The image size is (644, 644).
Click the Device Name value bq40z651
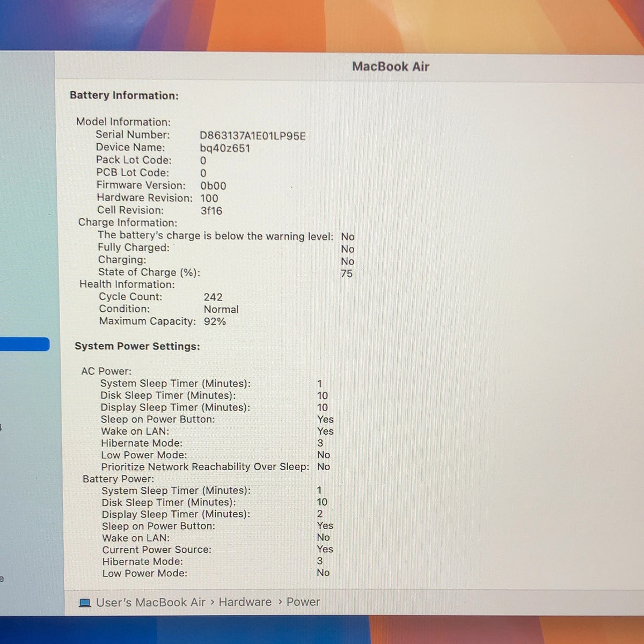225,148
